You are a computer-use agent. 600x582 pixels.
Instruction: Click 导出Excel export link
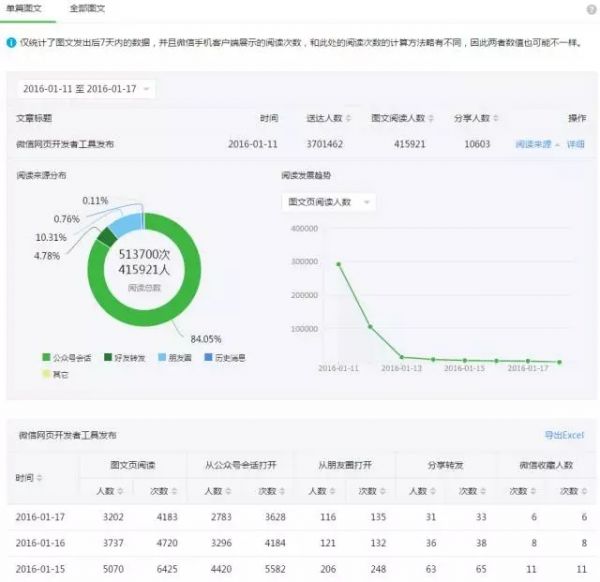[564, 435]
